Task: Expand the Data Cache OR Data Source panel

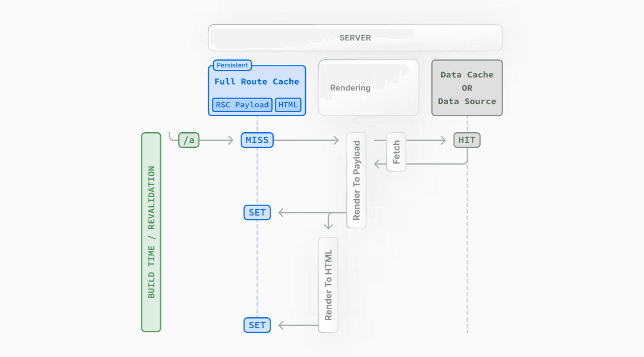Action: [467, 87]
